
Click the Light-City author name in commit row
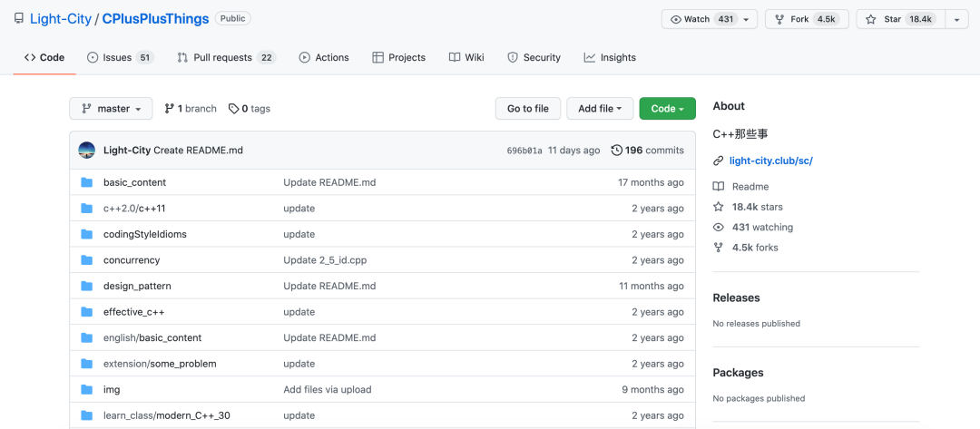[x=127, y=150]
